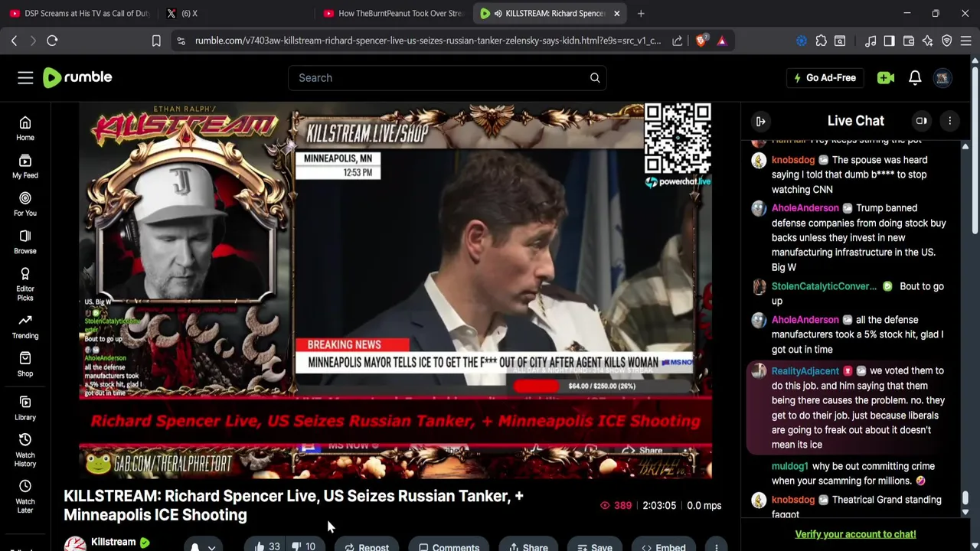
Task: Click the green upload video camera icon
Action: (886, 77)
